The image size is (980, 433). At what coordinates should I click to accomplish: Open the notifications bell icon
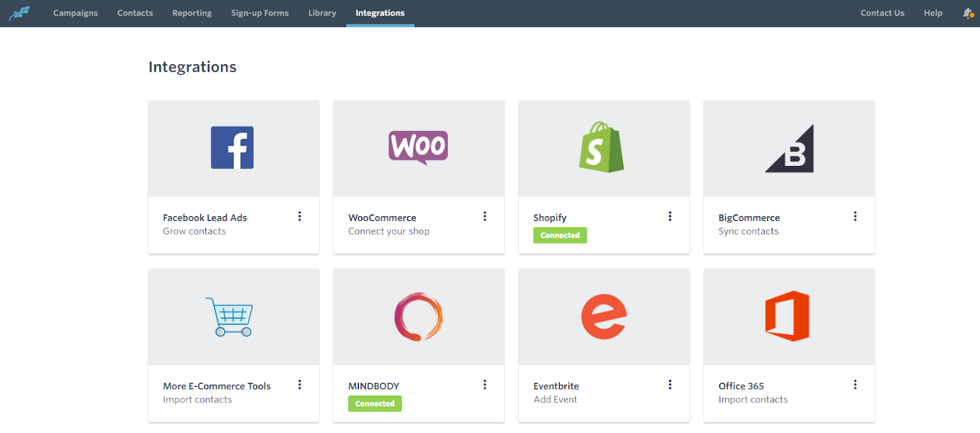tap(968, 13)
